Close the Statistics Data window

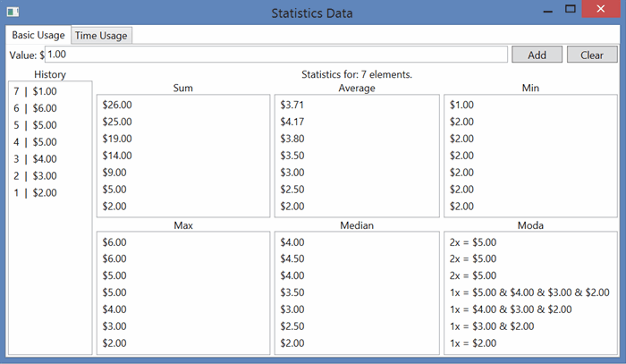click(600, 9)
